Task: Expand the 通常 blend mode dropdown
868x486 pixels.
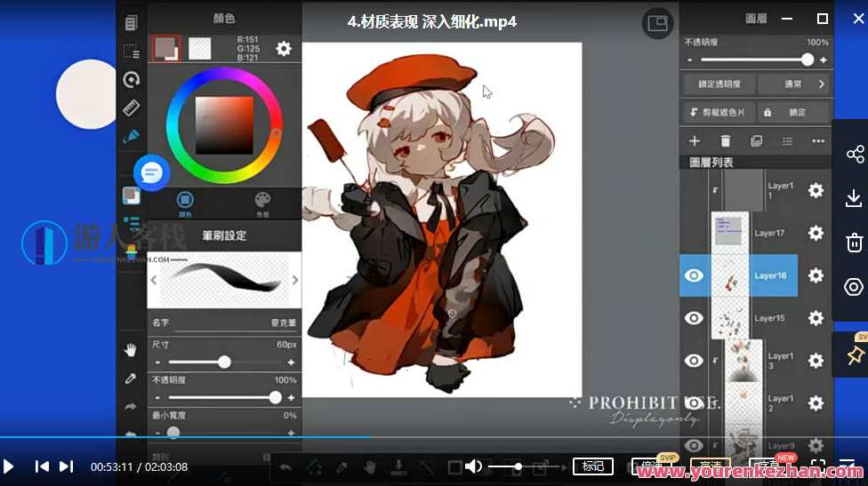Action: click(x=795, y=84)
